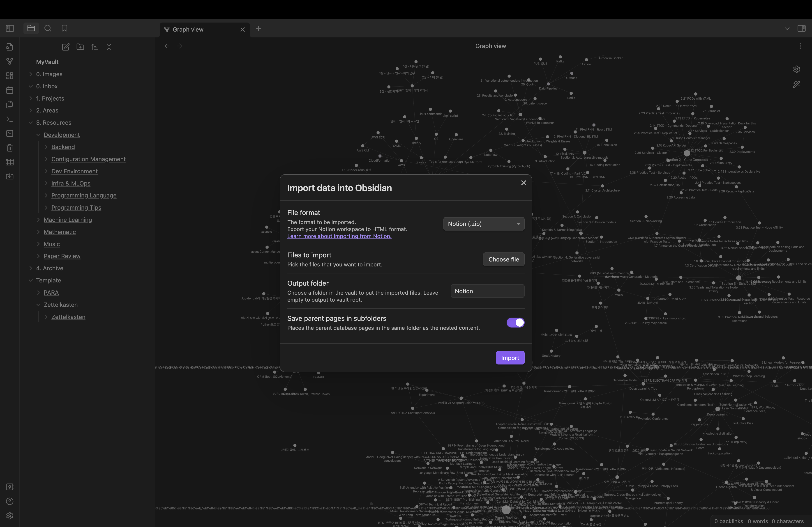Open Learn more about importing from Notion link
The height and width of the screenshot is (527, 812).
[x=339, y=236]
